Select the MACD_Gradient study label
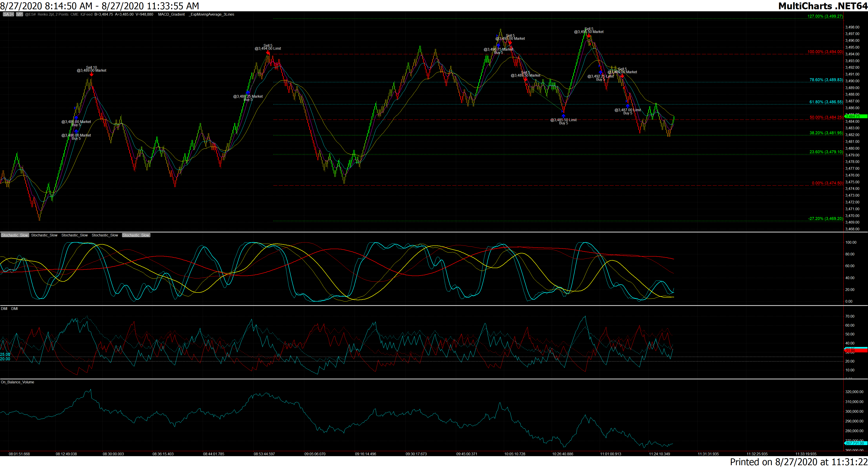 [172, 14]
